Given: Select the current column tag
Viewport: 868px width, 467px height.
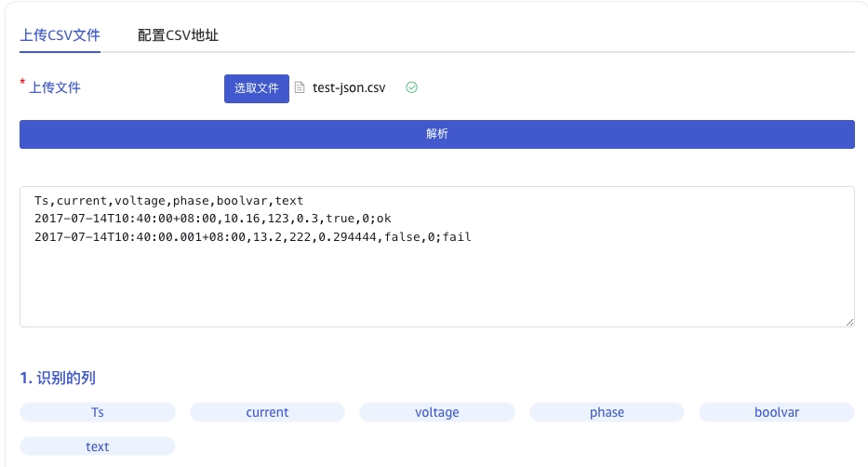Looking at the screenshot, I should tap(267, 412).
